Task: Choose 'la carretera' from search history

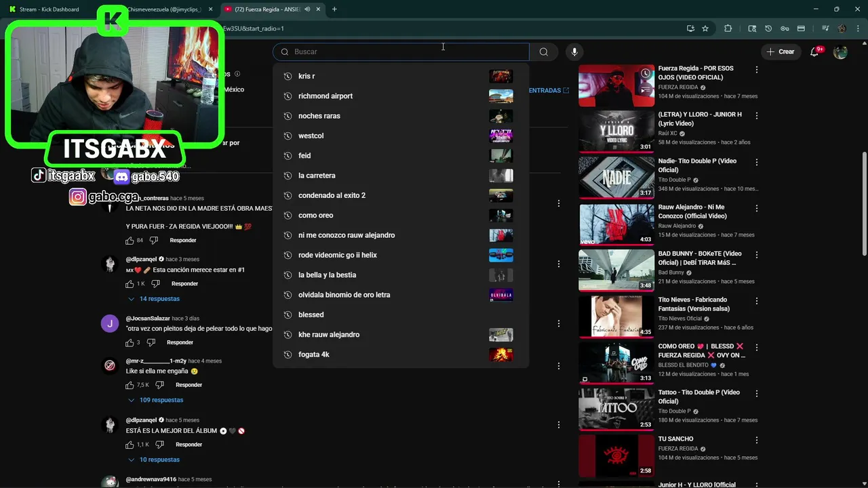Action: [401, 176]
